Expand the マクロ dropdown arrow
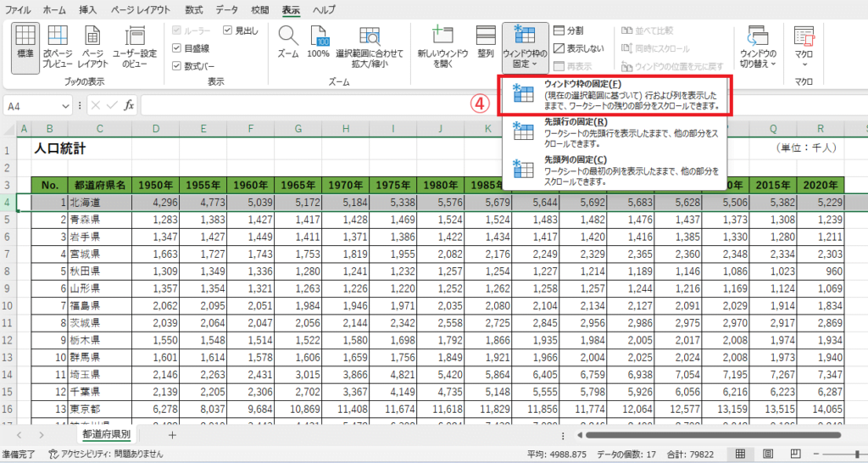Screen dimensions: 868x463 pyautogui.click(x=804, y=64)
